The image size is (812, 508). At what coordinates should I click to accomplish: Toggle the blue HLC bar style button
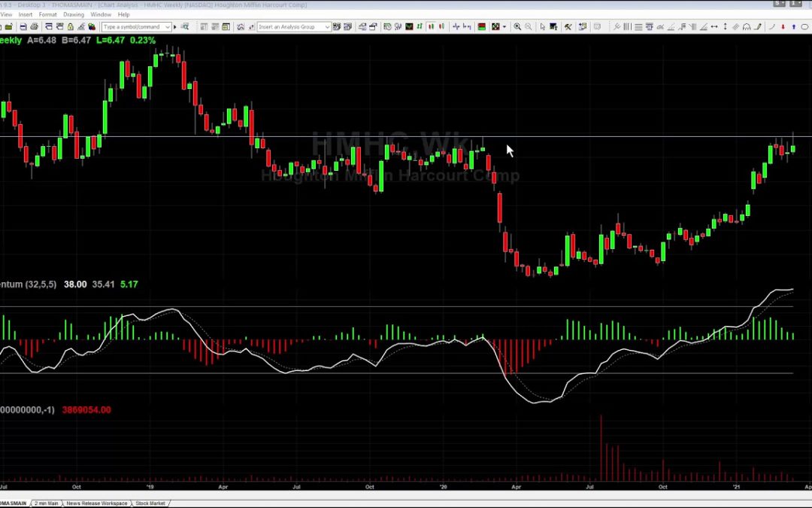467,26
